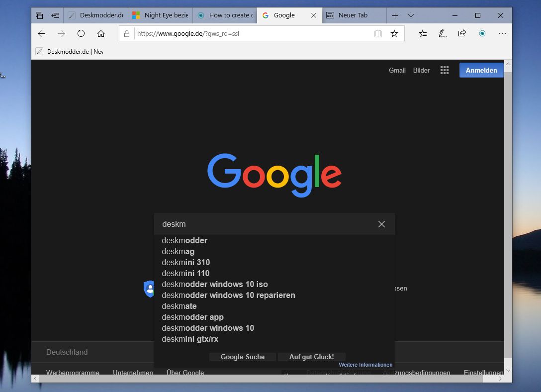Open a new tab with plus button

[395, 15]
